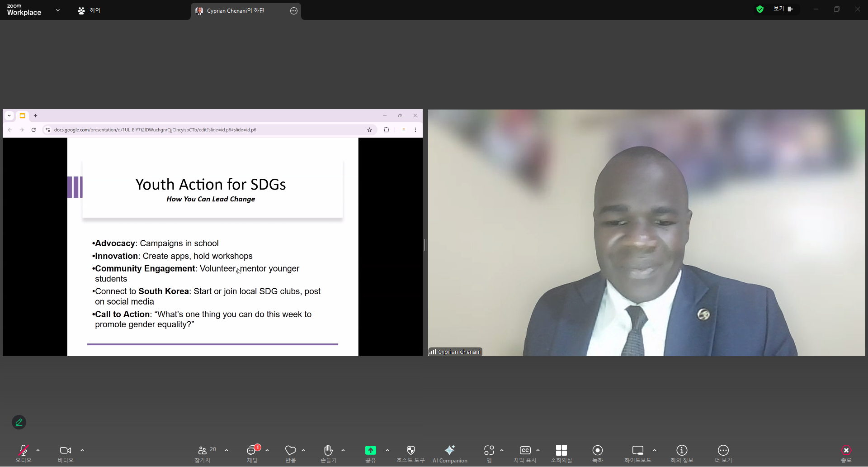This screenshot has height=467, width=868.
Task: Open the Zoom Workplace dropdown chevron
Action: pos(58,10)
